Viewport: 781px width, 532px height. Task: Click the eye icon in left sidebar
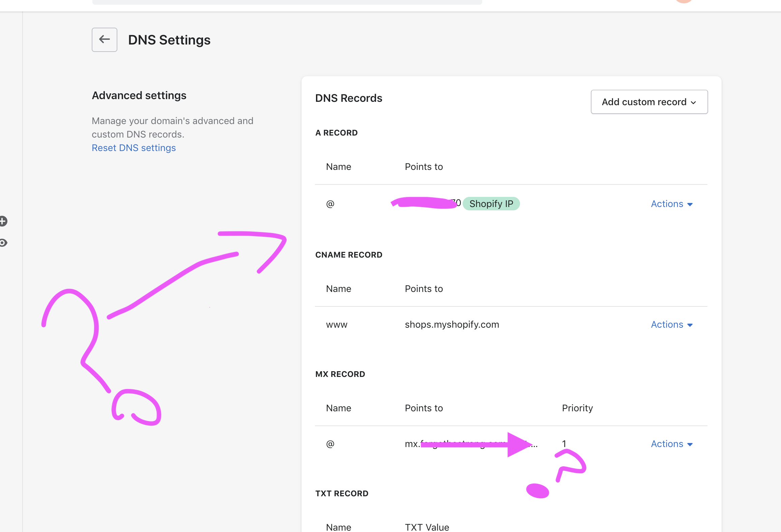point(3,243)
